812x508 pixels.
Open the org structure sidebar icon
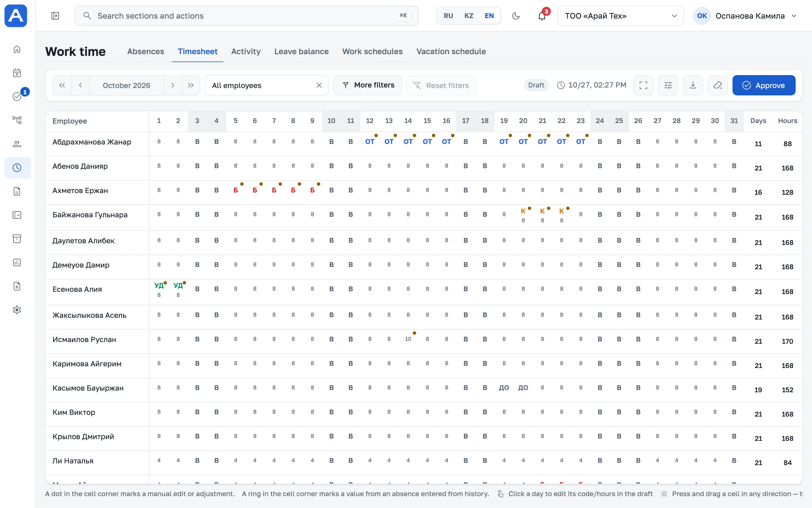click(x=17, y=120)
